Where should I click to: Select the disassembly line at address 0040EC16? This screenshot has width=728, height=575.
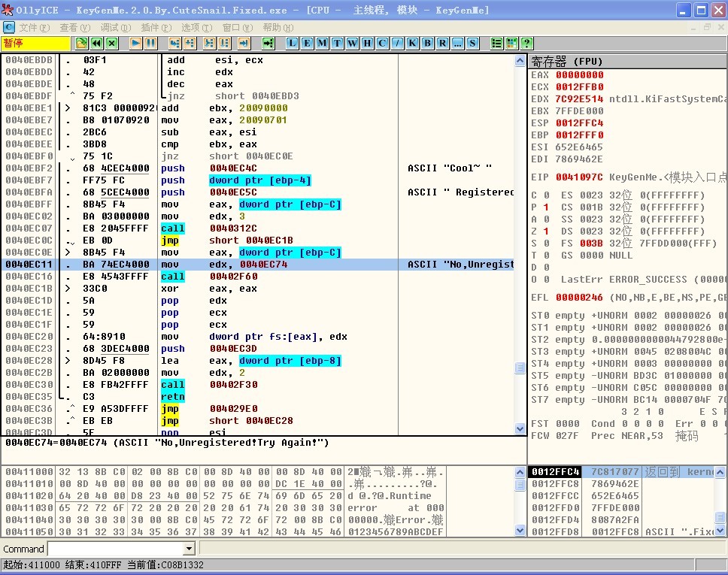(226, 277)
